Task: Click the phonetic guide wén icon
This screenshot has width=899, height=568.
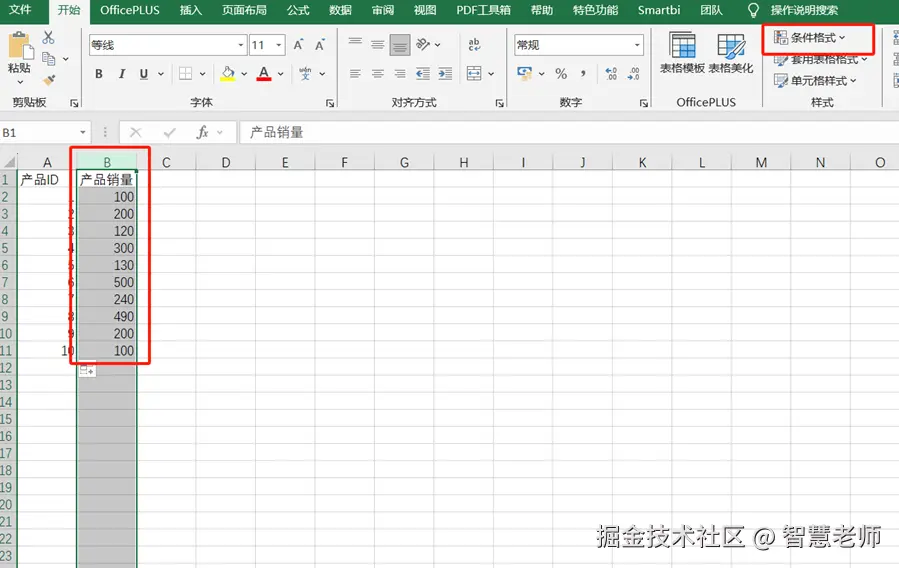Action: coord(305,73)
